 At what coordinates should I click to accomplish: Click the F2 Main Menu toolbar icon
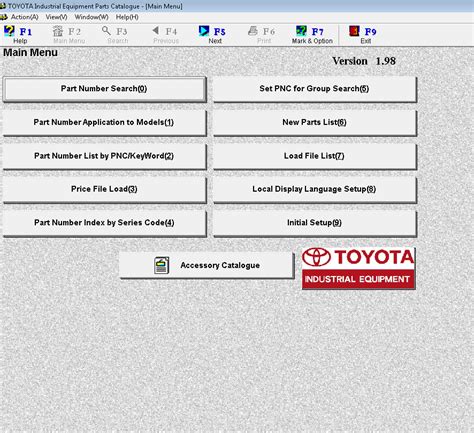(x=58, y=31)
